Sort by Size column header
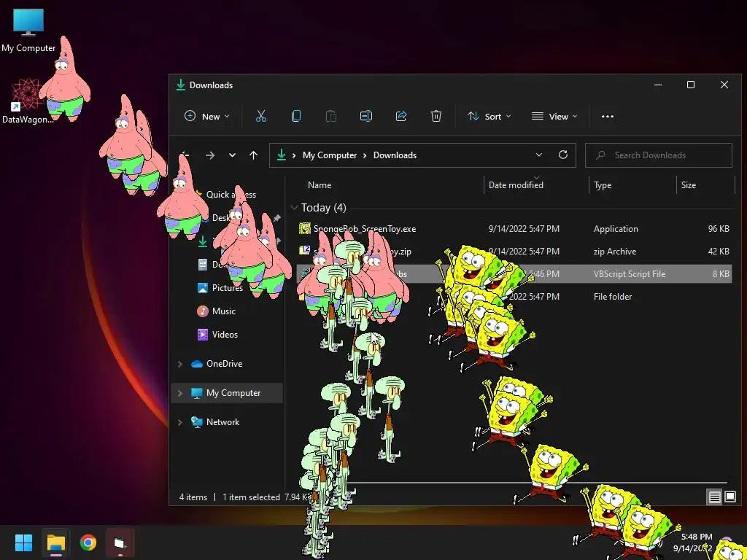 tap(689, 185)
